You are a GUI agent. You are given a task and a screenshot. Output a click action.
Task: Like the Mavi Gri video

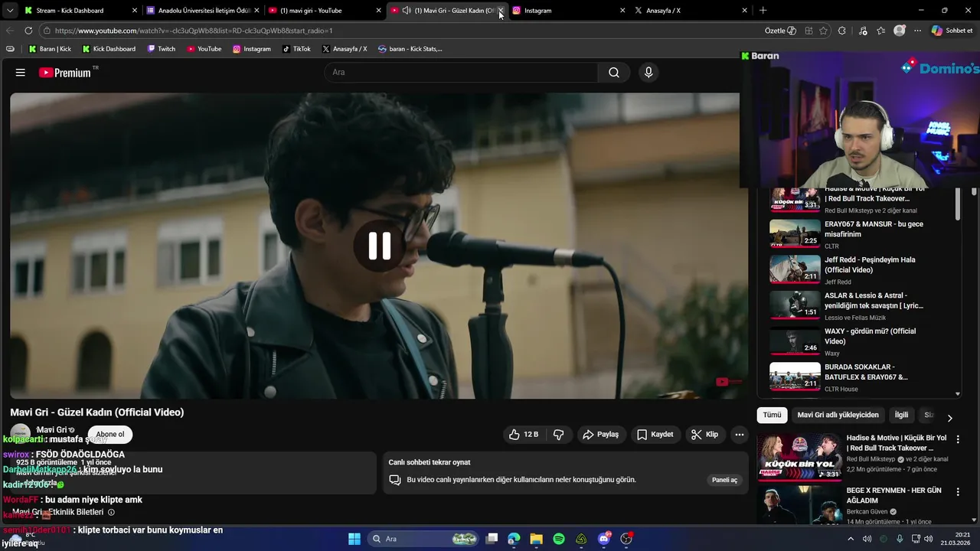(524, 435)
